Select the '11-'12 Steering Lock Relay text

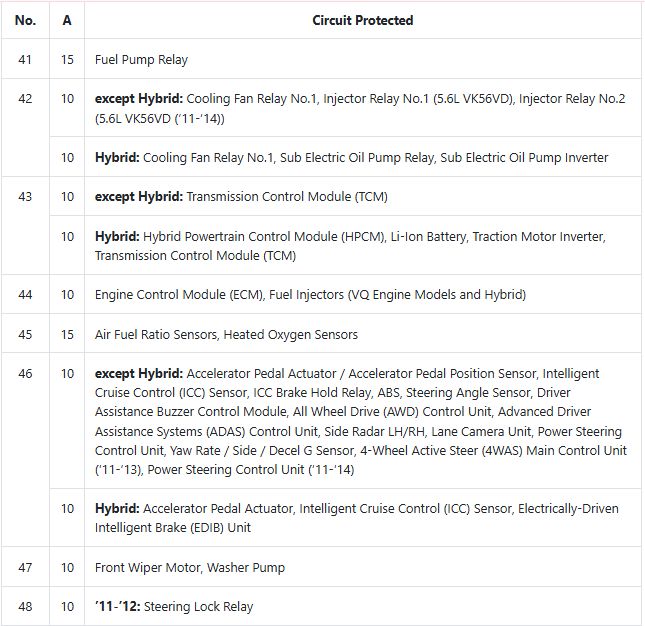click(174, 607)
